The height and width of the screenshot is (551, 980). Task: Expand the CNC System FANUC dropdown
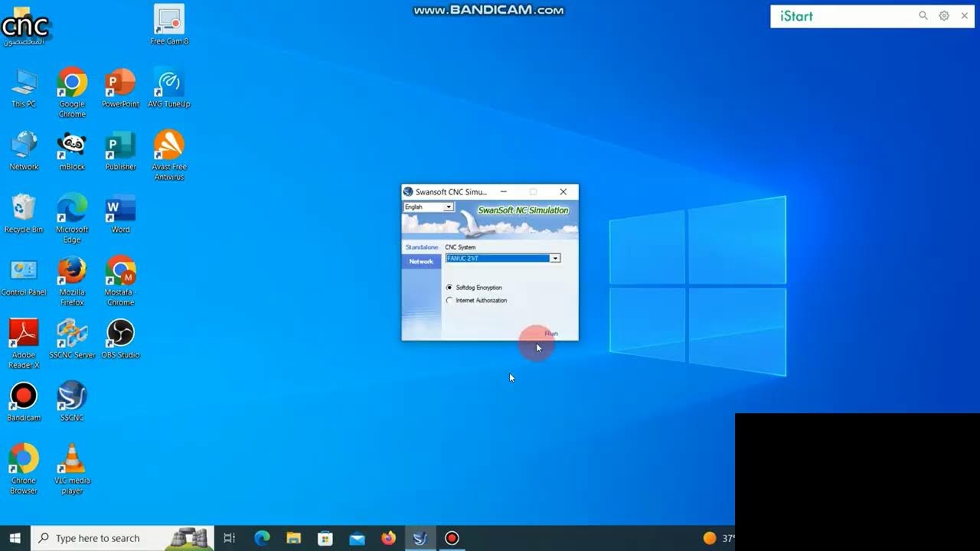tap(555, 259)
